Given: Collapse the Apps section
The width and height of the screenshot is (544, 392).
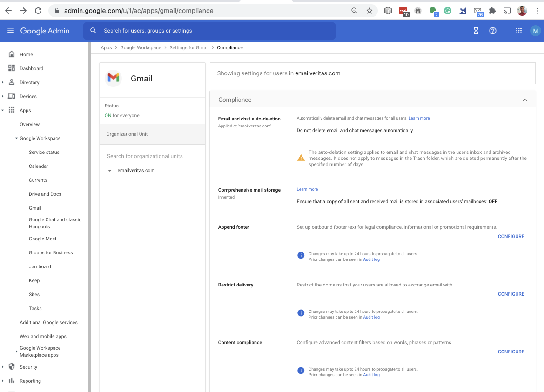Looking at the screenshot, I should click(3, 110).
